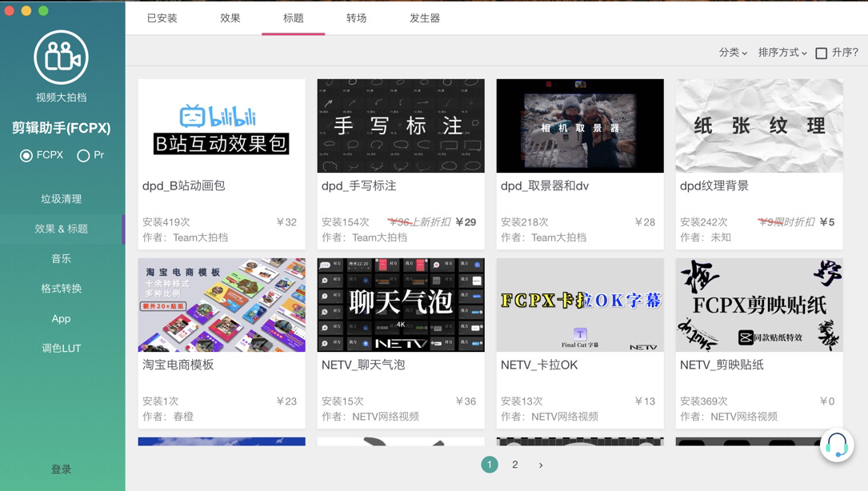868x491 pixels.
Task: Open the 淘宝电商模板 thumbnail image
Action: [222, 305]
